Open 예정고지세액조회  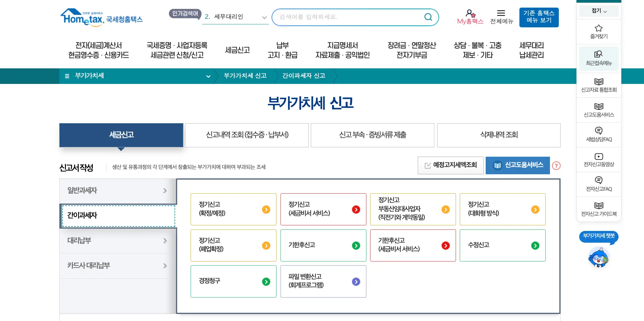(451, 165)
